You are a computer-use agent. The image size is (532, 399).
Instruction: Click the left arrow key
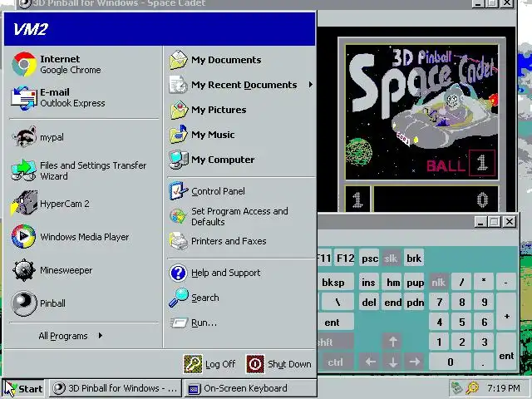point(370,362)
